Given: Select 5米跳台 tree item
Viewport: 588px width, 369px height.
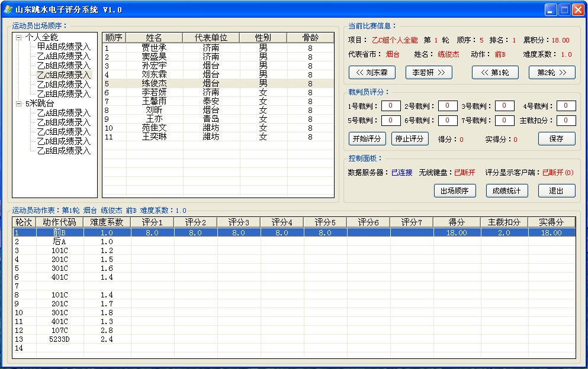Looking at the screenshot, I should pyautogui.click(x=40, y=103).
